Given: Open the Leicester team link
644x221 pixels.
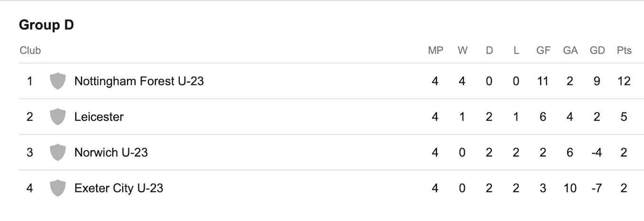Looking at the screenshot, I should (99, 117).
